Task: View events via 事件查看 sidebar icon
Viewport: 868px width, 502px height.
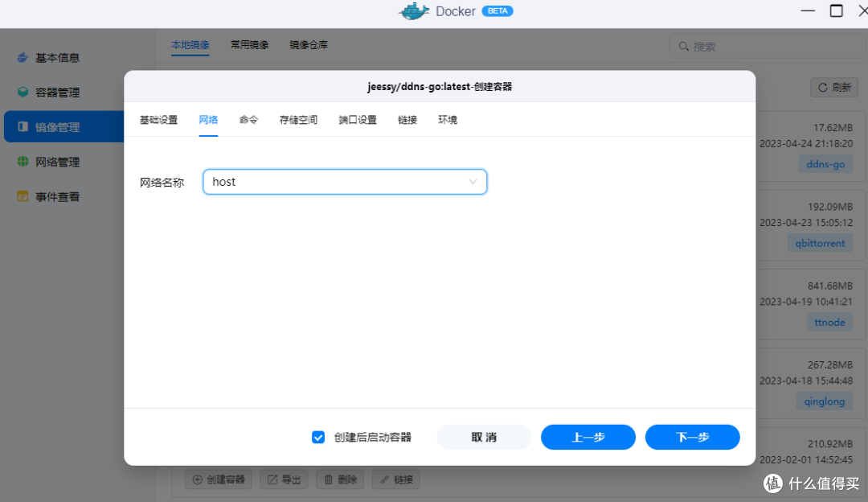Action: 56,195
